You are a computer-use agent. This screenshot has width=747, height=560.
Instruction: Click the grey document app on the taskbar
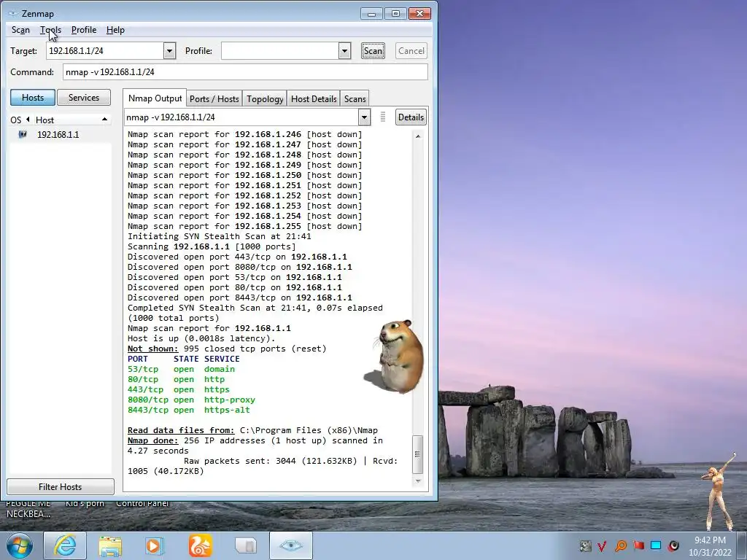click(246, 546)
